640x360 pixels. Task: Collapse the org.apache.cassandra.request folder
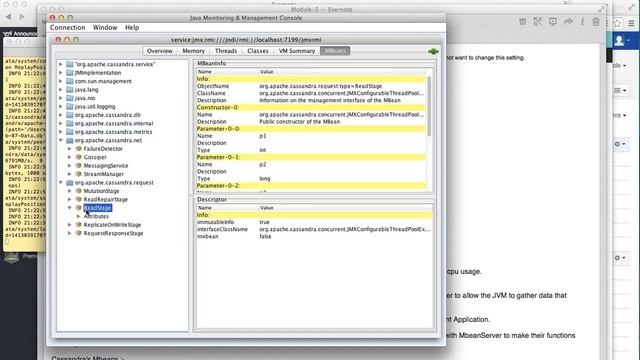click(61, 182)
